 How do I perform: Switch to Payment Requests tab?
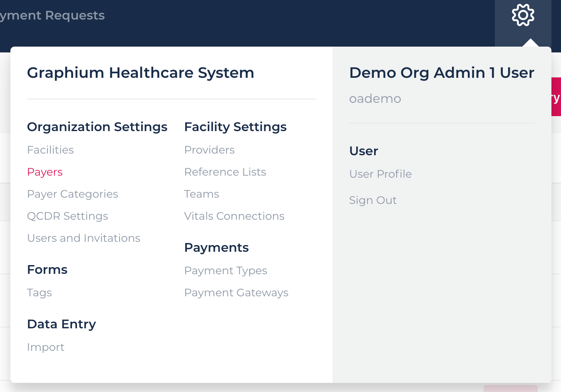(x=52, y=15)
